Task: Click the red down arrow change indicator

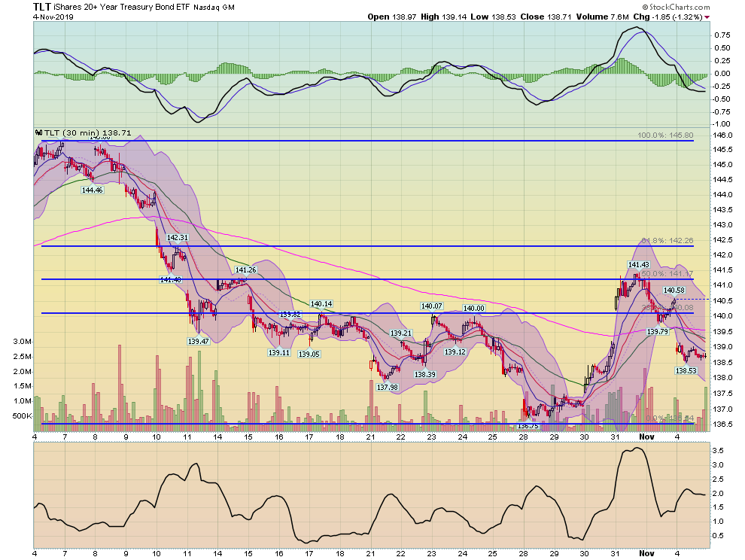Action: (707, 17)
